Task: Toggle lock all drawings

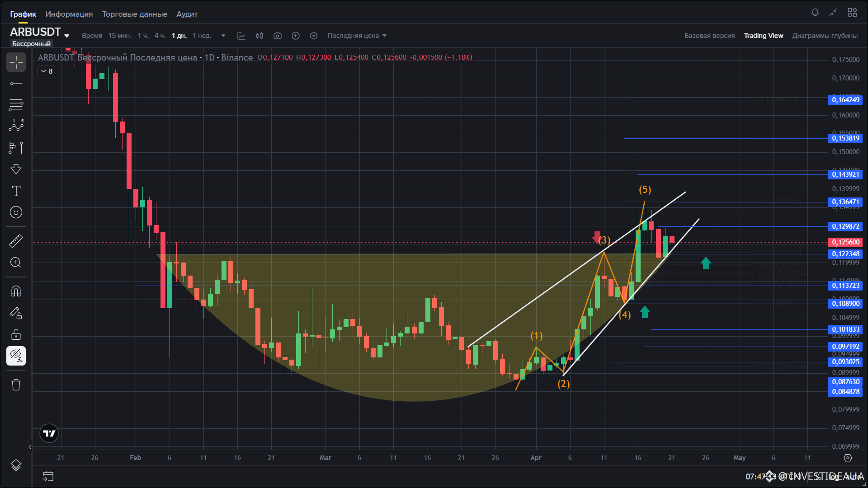Action: pyautogui.click(x=16, y=334)
